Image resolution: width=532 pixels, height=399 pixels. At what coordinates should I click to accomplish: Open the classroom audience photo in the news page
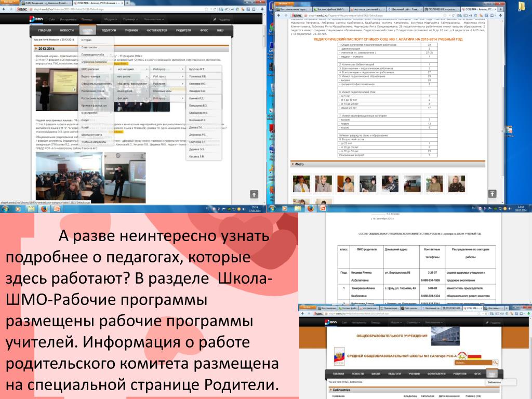[x=70, y=177]
